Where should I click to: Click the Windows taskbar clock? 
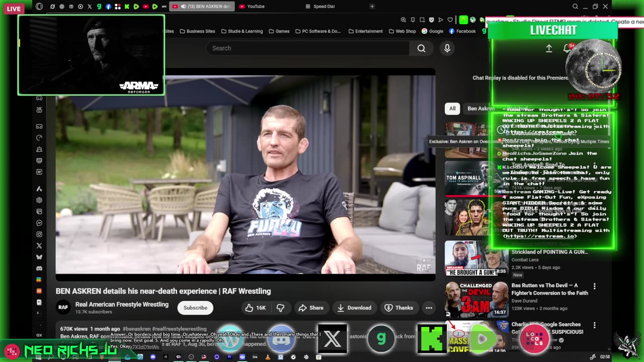[x=605, y=356]
